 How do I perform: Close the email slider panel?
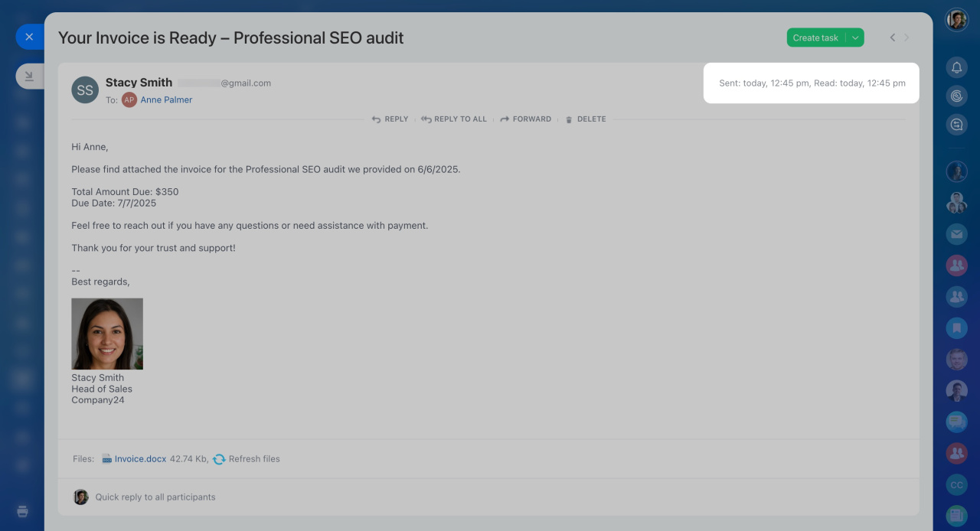tap(29, 37)
